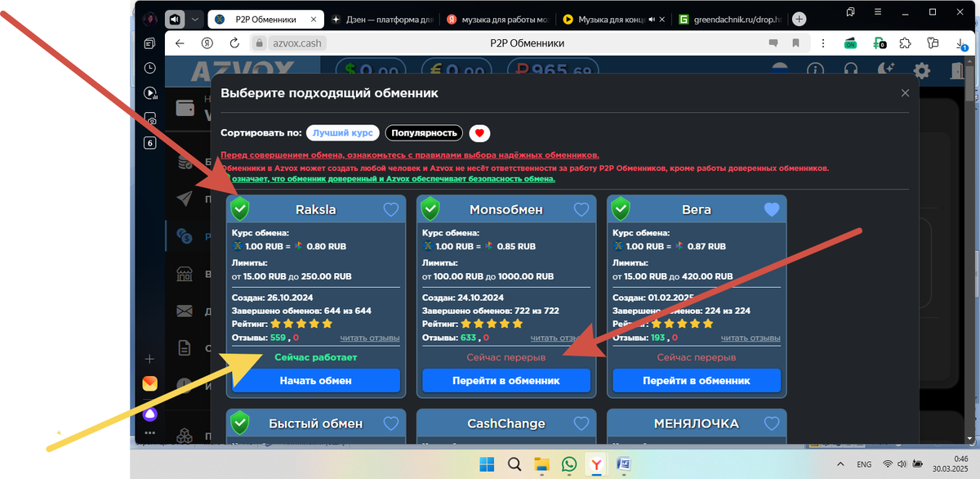Open Azvox support headset icon

coord(851,71)
